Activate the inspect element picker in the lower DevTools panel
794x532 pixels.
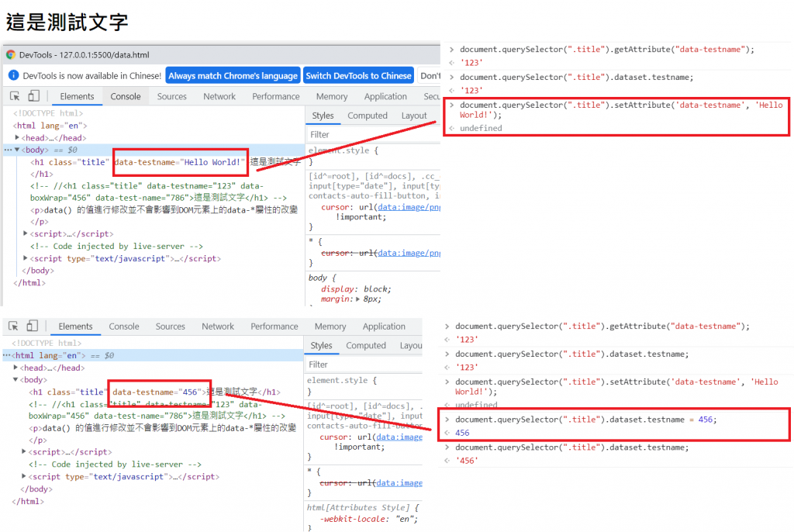coord(14,326)
